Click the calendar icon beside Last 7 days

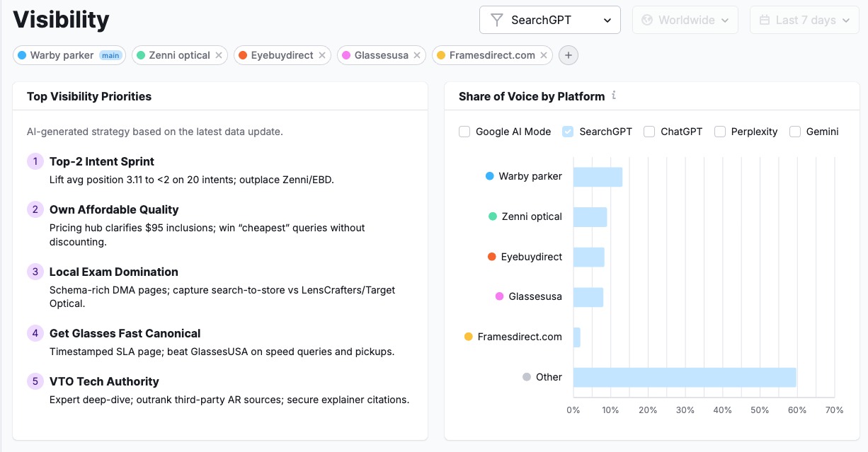[x=765, y=20]
